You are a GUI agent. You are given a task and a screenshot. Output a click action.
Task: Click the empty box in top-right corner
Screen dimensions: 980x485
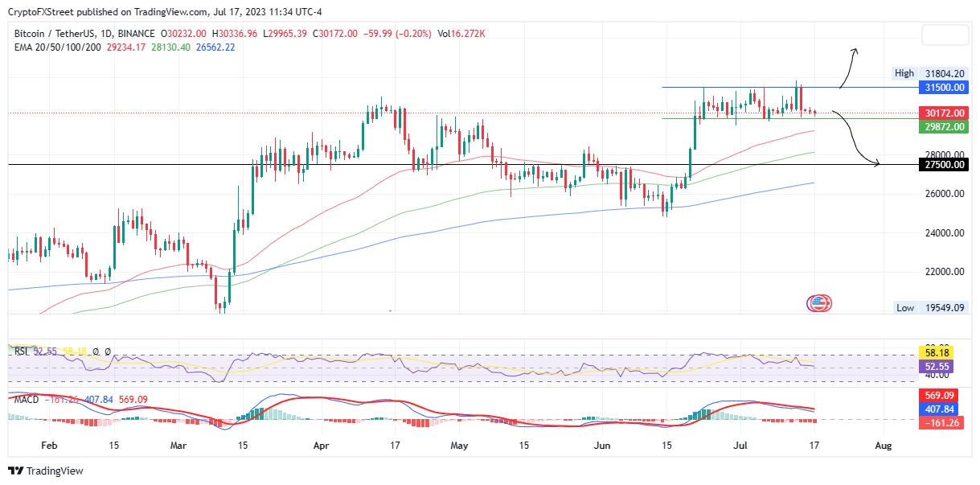click(945, 35)
